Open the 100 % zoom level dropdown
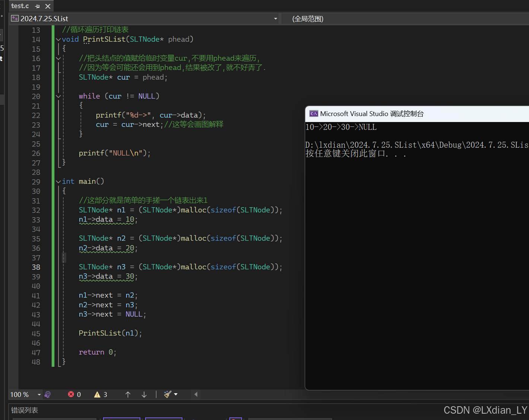 (x=39, y=394)
